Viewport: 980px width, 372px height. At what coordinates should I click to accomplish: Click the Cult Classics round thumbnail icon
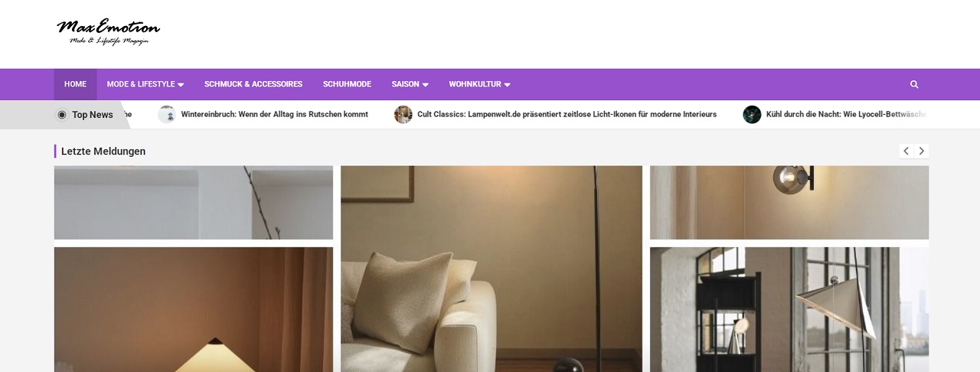point(403,115)
